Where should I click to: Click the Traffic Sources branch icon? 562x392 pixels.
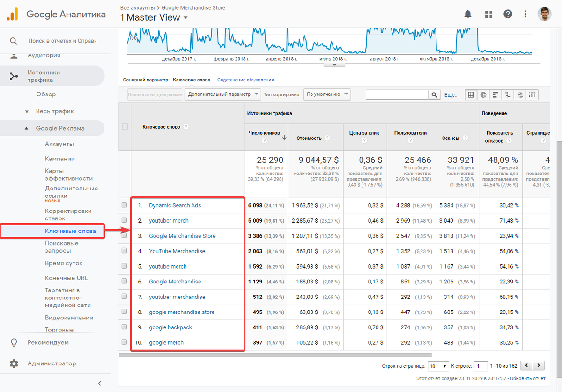click(14, 76)
